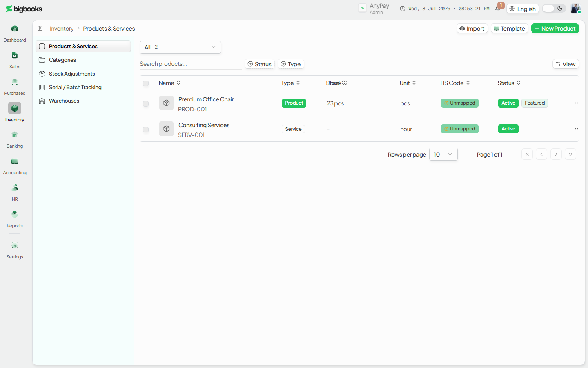Open the notifications bell
The width and height of the screenshot is (588, 368).
point(498,9)
